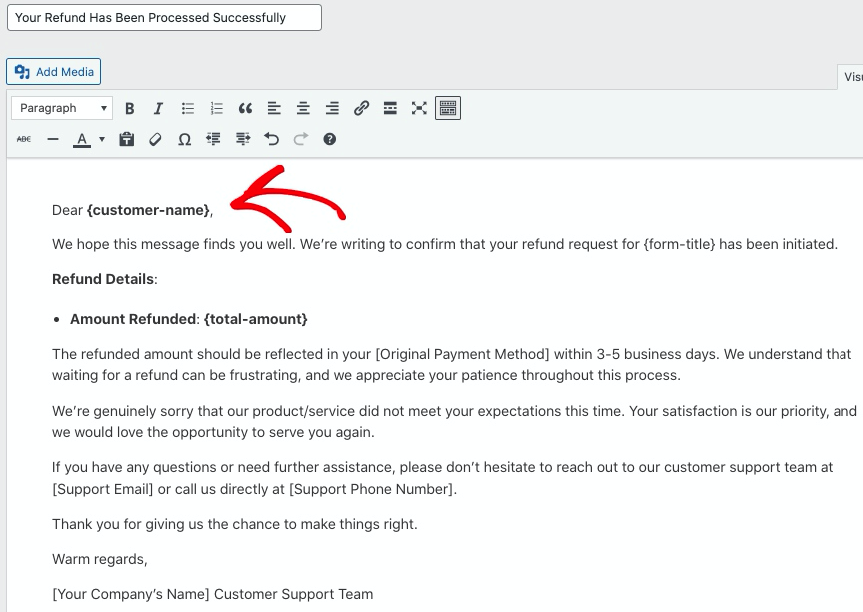863x612 pixels.
Task: Apply blockquote formatting
Action: click(x=245, y=108)
